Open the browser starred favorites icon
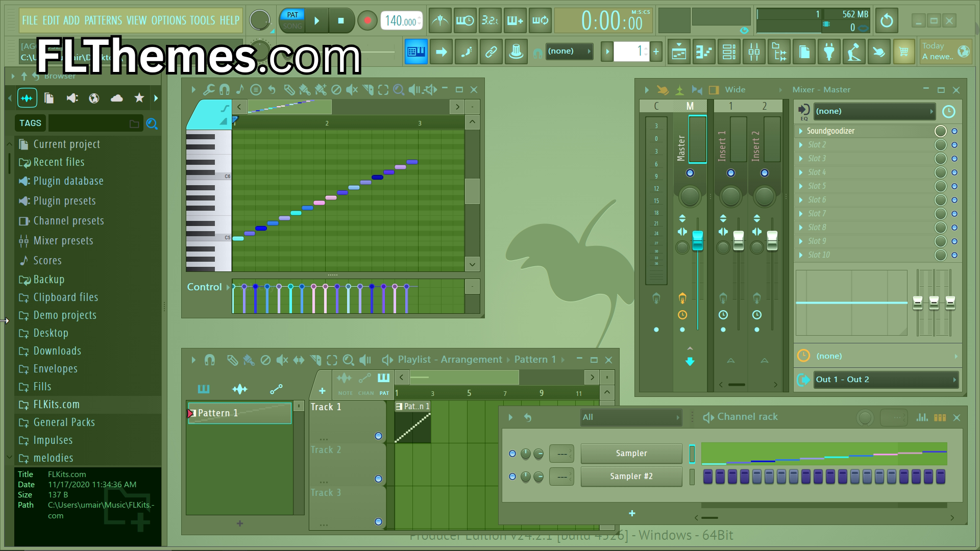Image resolution: width=980 pixels, height=551 pixels. (139, 98)
